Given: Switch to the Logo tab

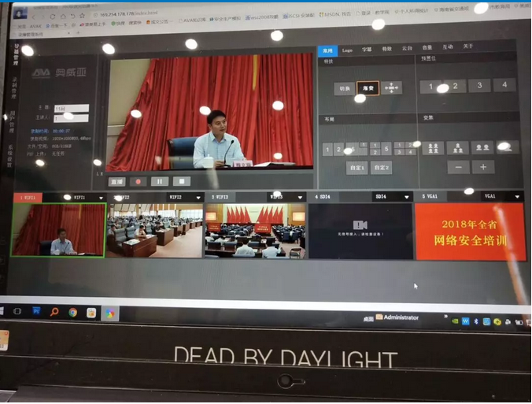Looking at the screenshot, I should tap(347, 49).
